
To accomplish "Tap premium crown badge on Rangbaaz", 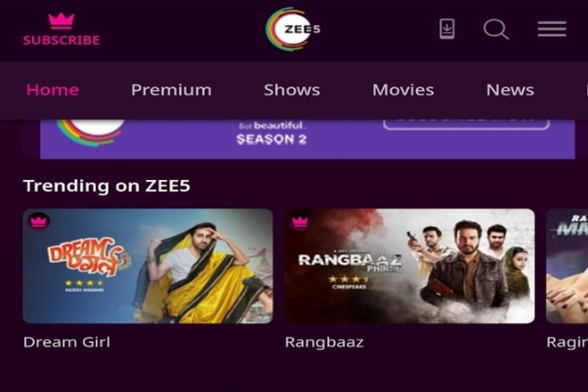I will coord(299,222).
